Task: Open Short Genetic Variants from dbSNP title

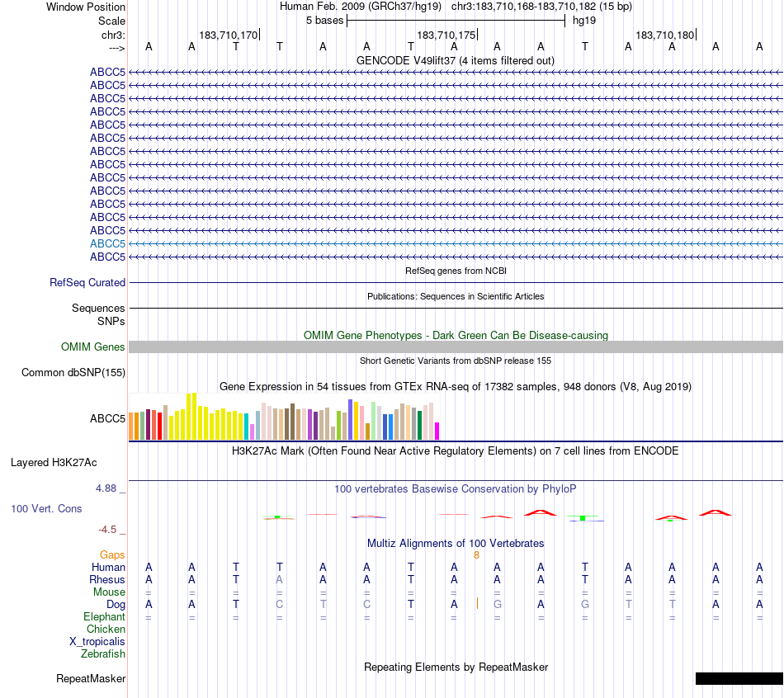Action: (456, 361)
